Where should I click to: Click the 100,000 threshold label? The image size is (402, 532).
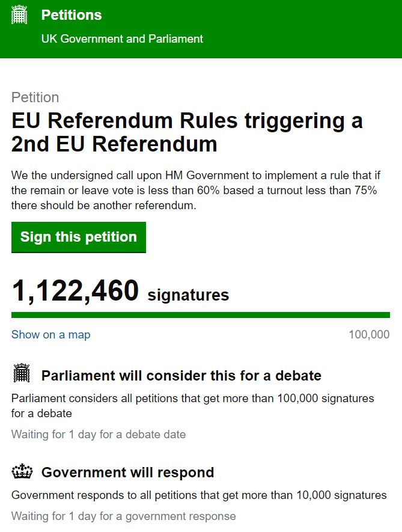click(x=369, y=335)
